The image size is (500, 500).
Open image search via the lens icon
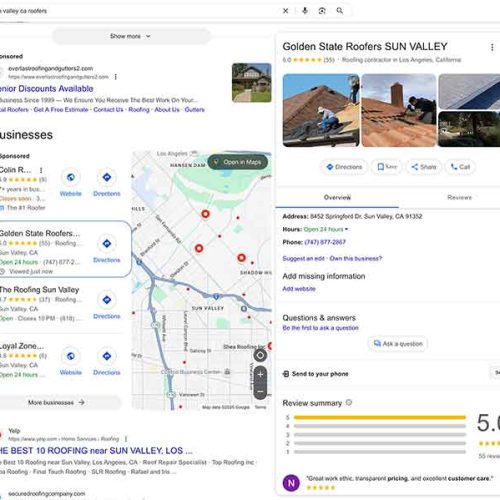pyautogui.click(x=322, y=11)
